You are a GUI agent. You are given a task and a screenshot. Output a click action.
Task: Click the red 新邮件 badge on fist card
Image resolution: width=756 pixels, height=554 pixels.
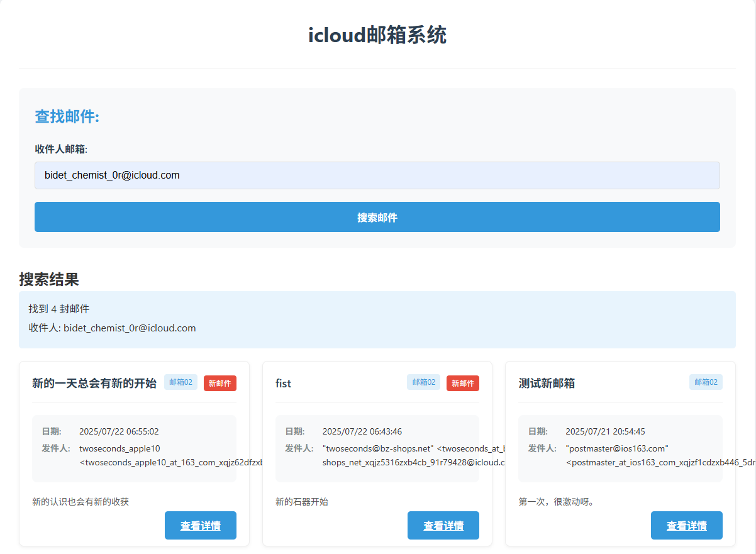pos(462,383)
